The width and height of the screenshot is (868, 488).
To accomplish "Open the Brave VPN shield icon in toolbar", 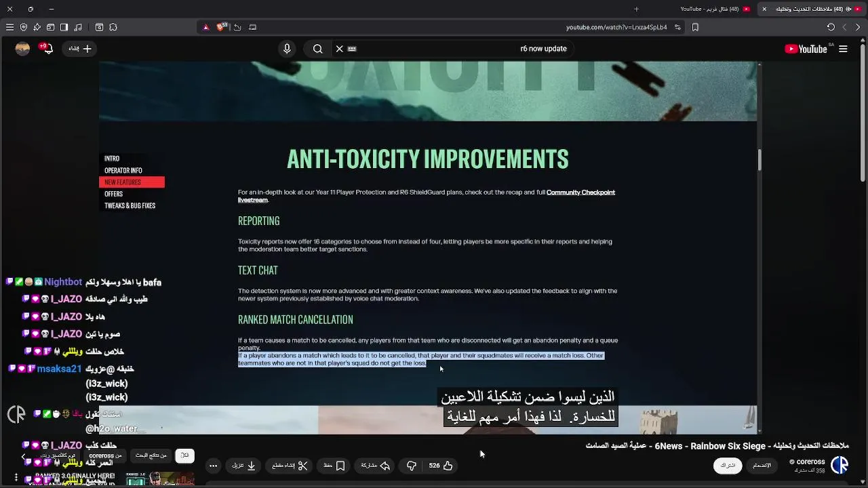I will point(24,27).
